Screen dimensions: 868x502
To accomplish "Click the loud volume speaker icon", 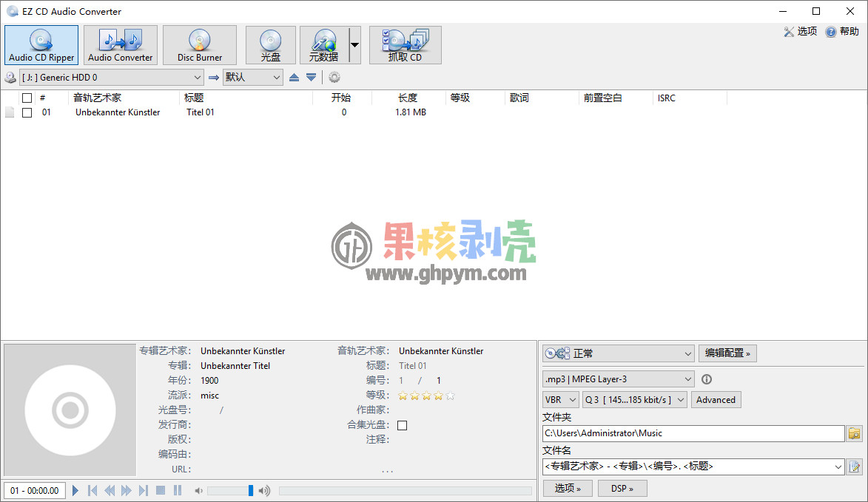I will tap(265, 490).
